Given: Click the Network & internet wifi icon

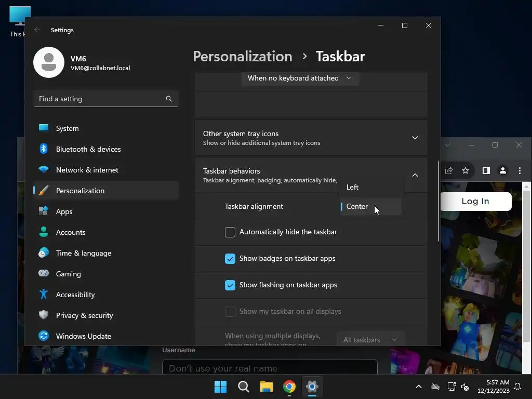Looking at the screenshot, I should [44, 170].
